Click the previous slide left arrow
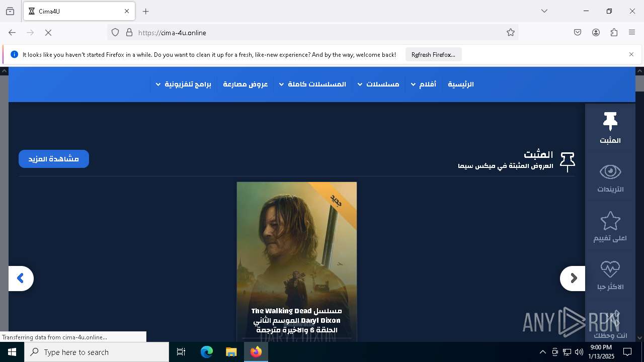Viewport: 644px width, 362px height. [x=21, y=278]
